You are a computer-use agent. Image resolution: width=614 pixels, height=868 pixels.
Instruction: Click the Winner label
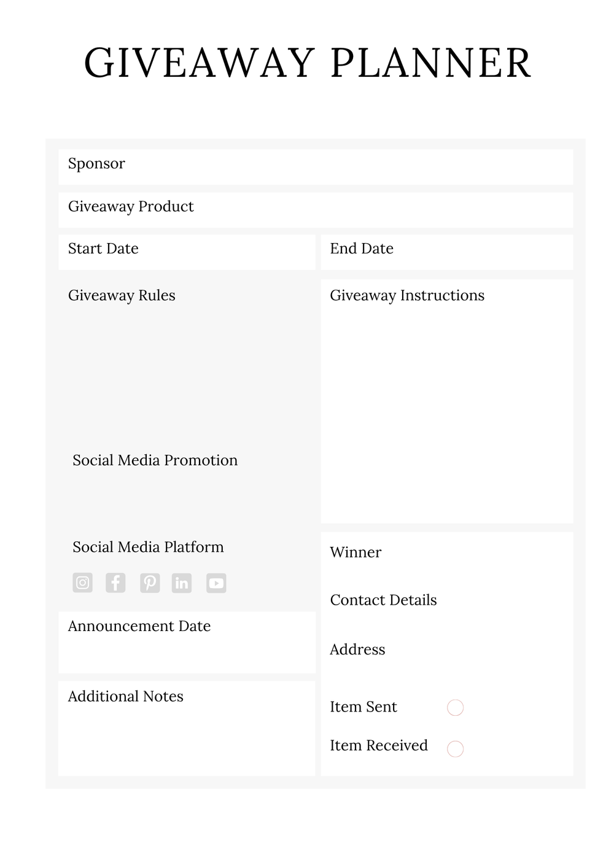click(356, 552)
